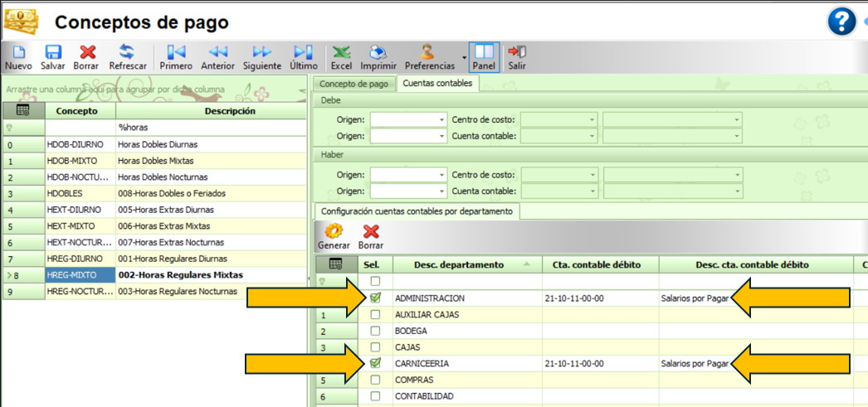Save changes with the Salvar icon
This screenshot has width=868, height=407.
click(53, 53)
